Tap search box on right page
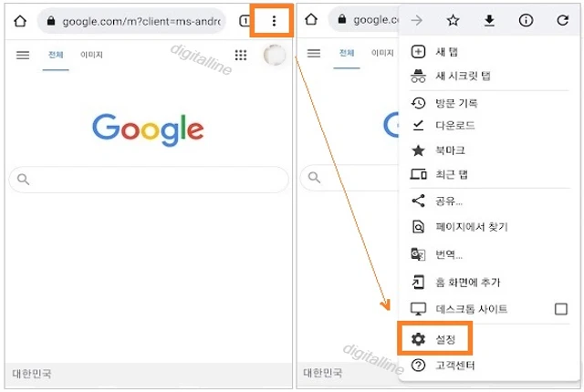 point(349,178)
